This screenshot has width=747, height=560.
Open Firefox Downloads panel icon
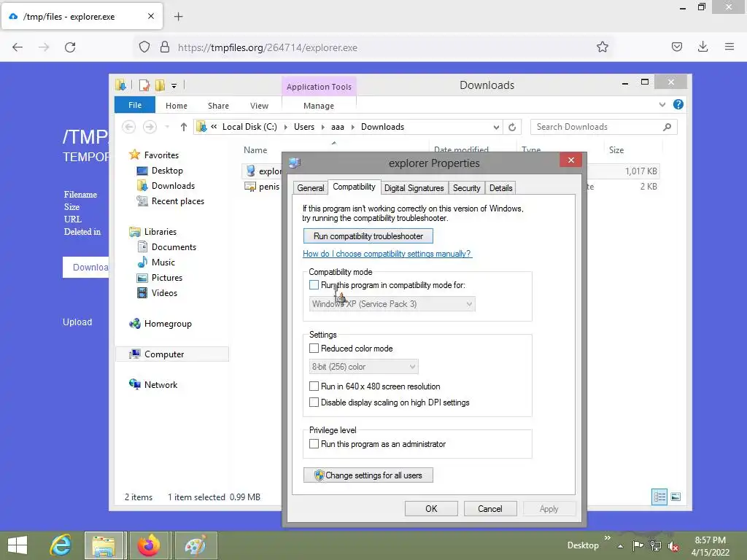[703, 47]
